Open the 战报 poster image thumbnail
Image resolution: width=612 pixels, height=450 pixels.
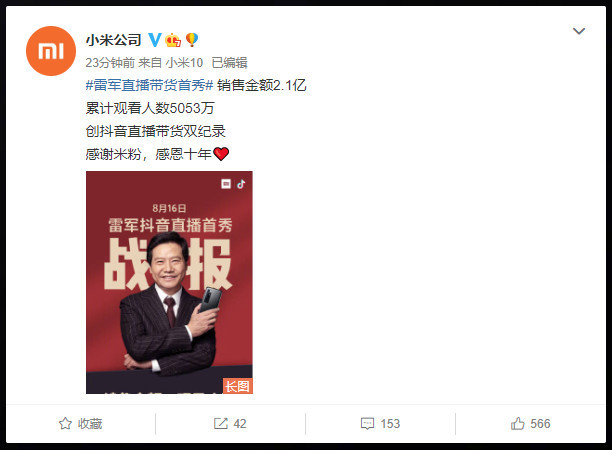[169, 282]
